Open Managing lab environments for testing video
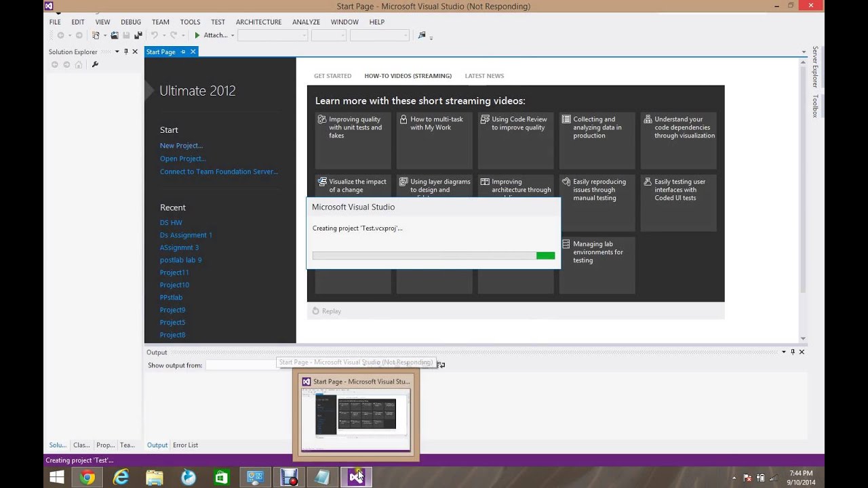Viewport: 868px width, 488px height. point(597,265)
